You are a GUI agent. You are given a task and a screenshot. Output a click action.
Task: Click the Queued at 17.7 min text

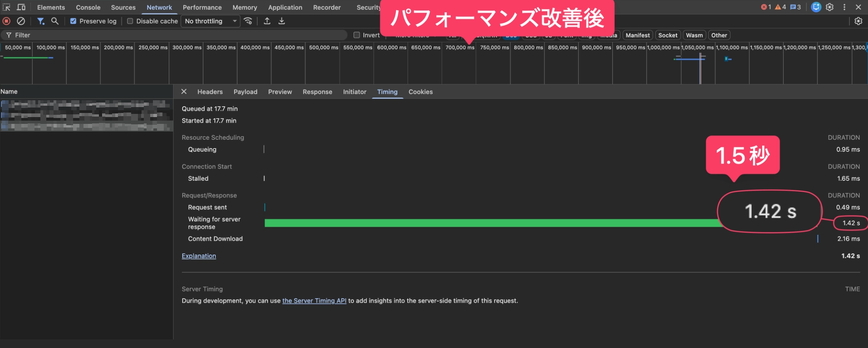(x=210, y=109)
